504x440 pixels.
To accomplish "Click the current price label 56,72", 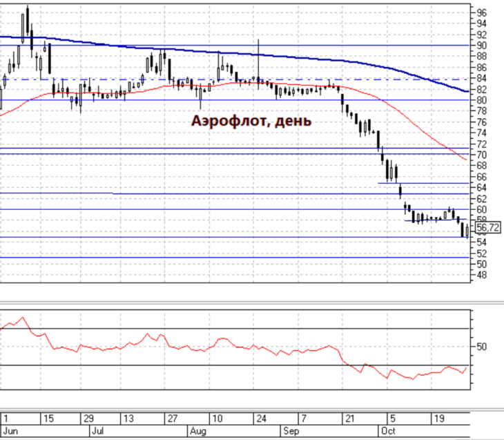I will coord(488,228).
